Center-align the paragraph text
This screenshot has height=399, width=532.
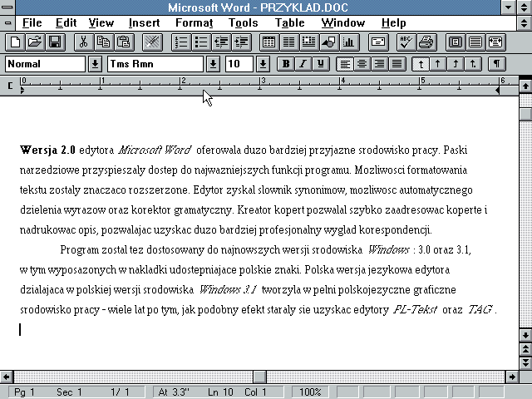[x=361, y=64]
